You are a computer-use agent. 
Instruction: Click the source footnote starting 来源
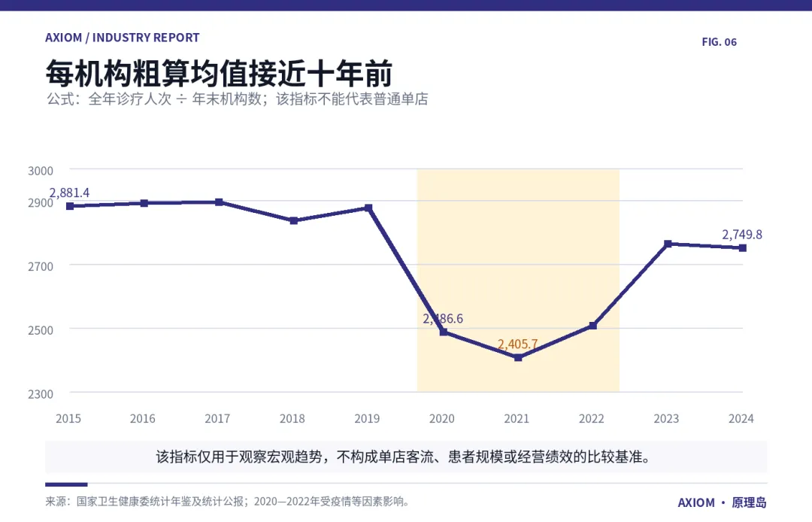229,501
